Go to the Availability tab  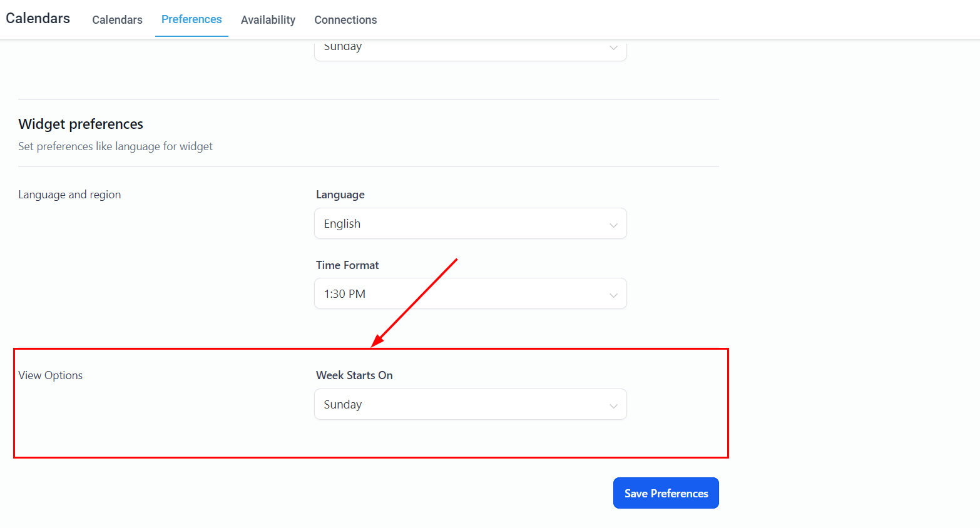(x=268, y=20)
